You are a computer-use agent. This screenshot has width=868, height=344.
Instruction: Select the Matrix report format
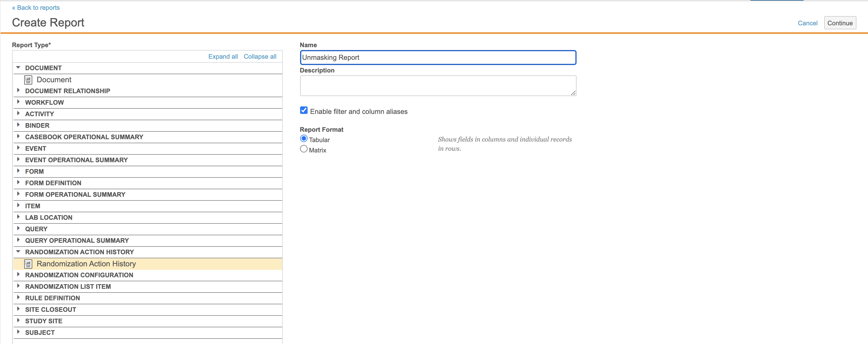point(304,149)
